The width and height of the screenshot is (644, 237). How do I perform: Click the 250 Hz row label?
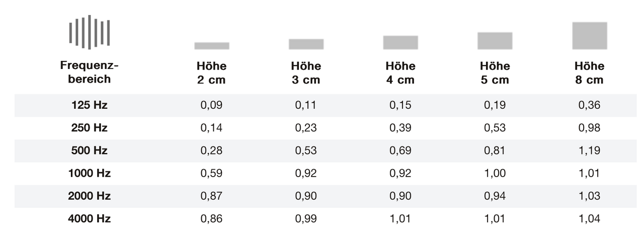tap(89, 128)
